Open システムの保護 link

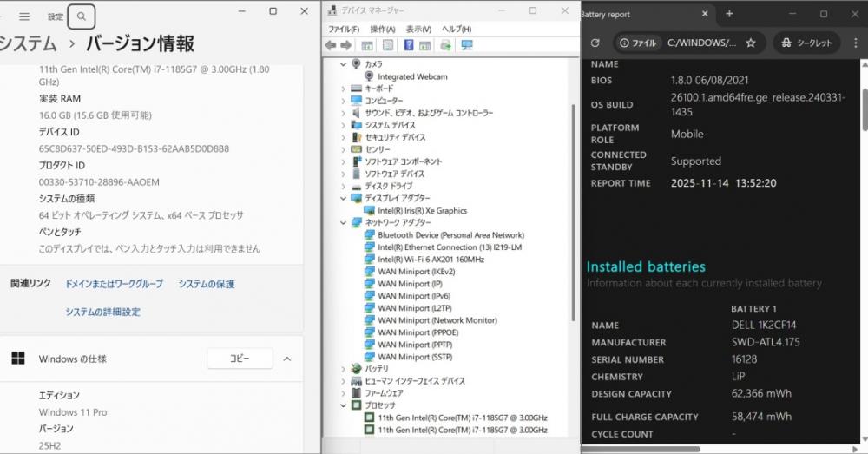click(x=207, y=284)
